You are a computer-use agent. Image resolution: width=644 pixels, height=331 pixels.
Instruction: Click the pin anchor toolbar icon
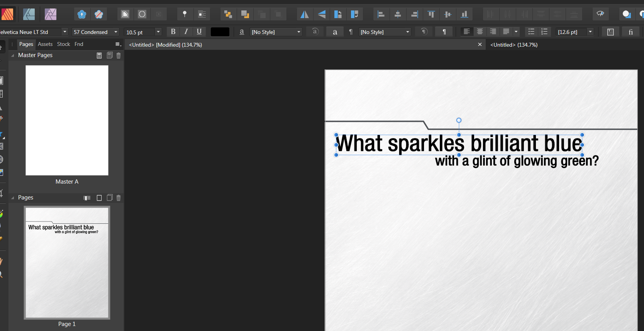click(x=185, y=14)
